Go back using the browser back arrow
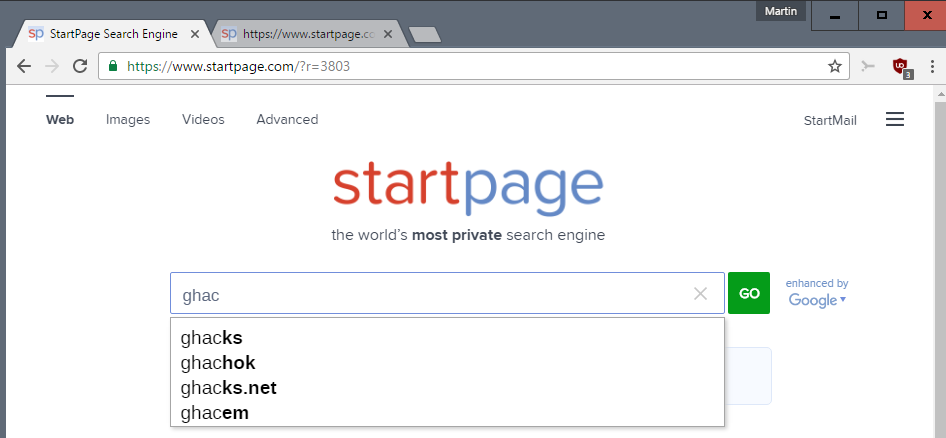 coord(24,66)
